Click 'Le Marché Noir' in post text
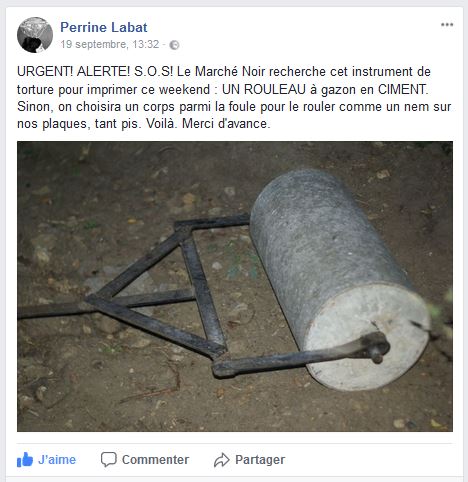468x482 pixels. point(221,71)
